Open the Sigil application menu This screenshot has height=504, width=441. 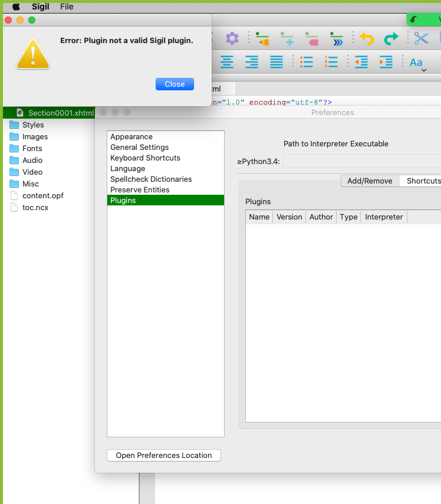point(41,6)
